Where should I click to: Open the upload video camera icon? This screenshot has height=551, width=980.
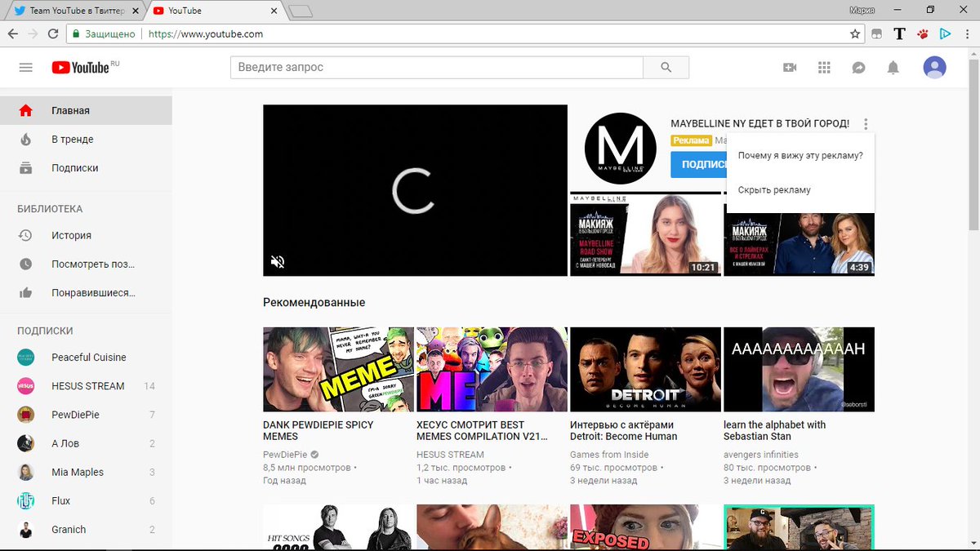(x=789, y=68)
